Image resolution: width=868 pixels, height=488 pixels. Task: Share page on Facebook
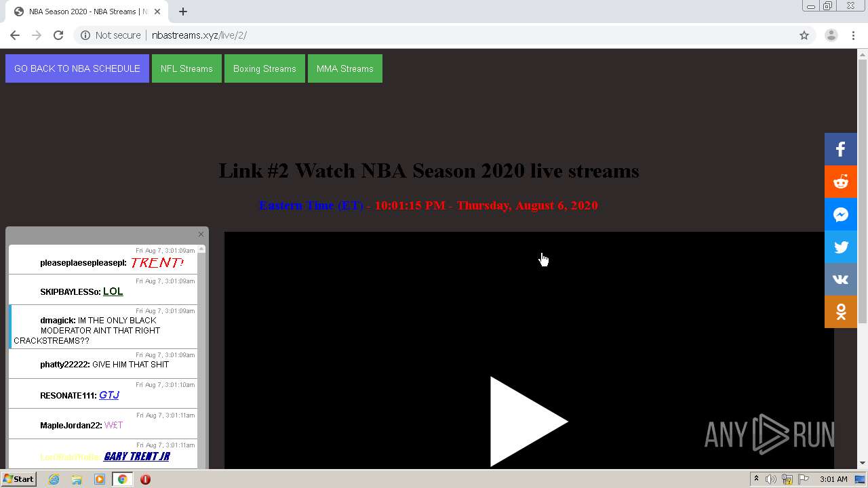point(841,149)
